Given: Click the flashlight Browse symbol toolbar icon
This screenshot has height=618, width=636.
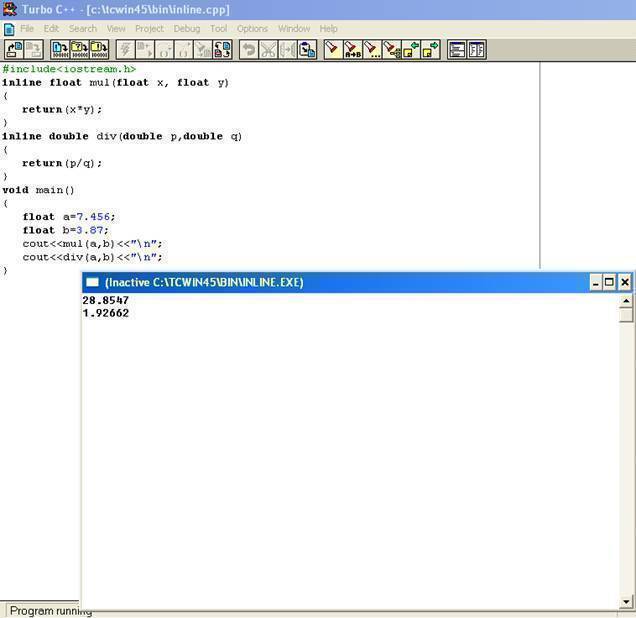Looking at the screenshot, I should click(391, 50).
